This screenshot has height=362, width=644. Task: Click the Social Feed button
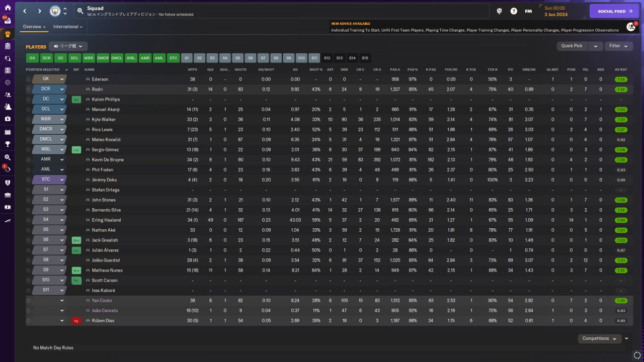pyautogui.click(x=614, y=11)
